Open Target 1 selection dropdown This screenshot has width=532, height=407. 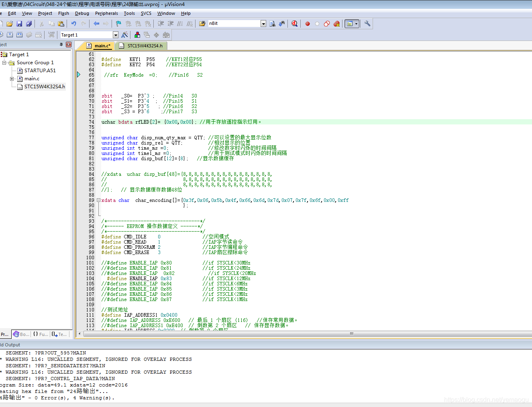116,35
